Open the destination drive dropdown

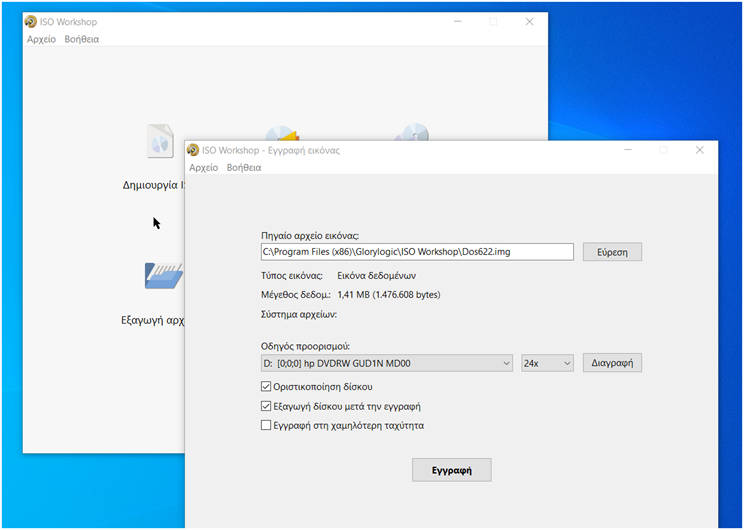click(x=387, y=363)
